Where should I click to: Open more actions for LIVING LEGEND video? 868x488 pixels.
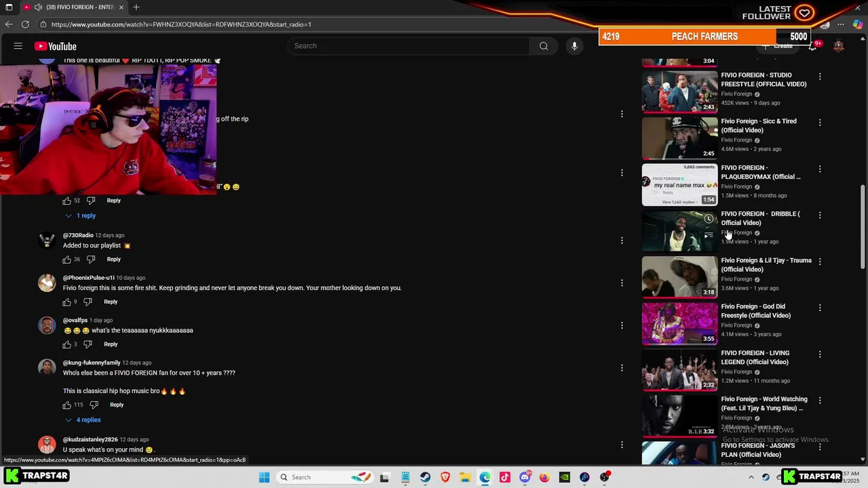820,354
